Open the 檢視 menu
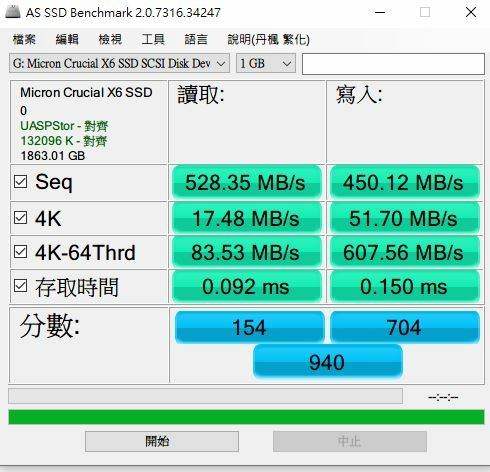 click(110, 39)
